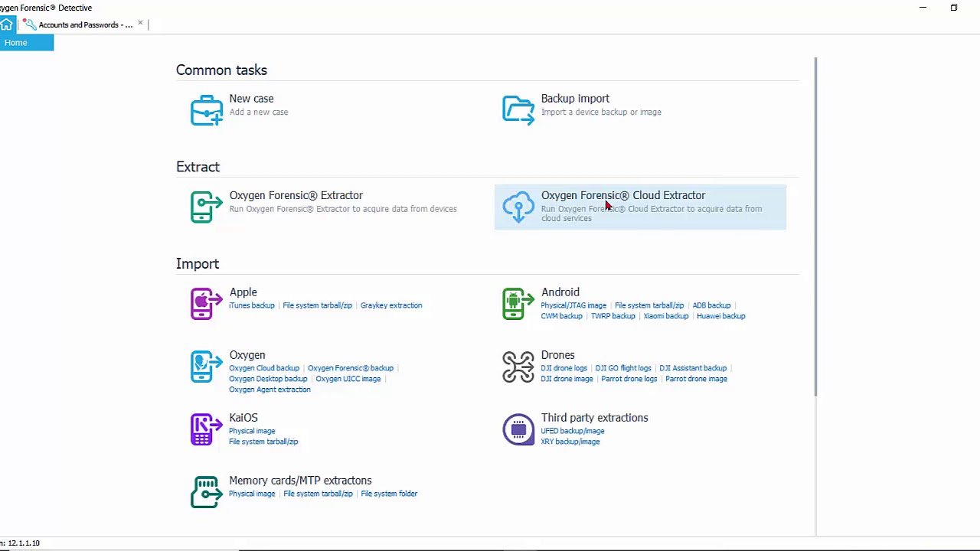Open Oxygen Forensic Extractor title
Viewport: 980px width, 551px height.
[x=296, y=195]
